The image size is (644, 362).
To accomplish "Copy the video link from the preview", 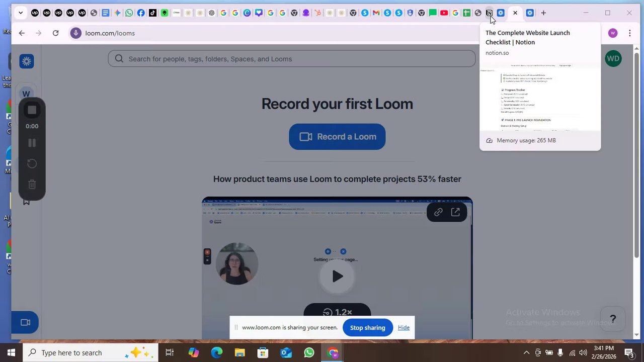I will tap(438, 212).
